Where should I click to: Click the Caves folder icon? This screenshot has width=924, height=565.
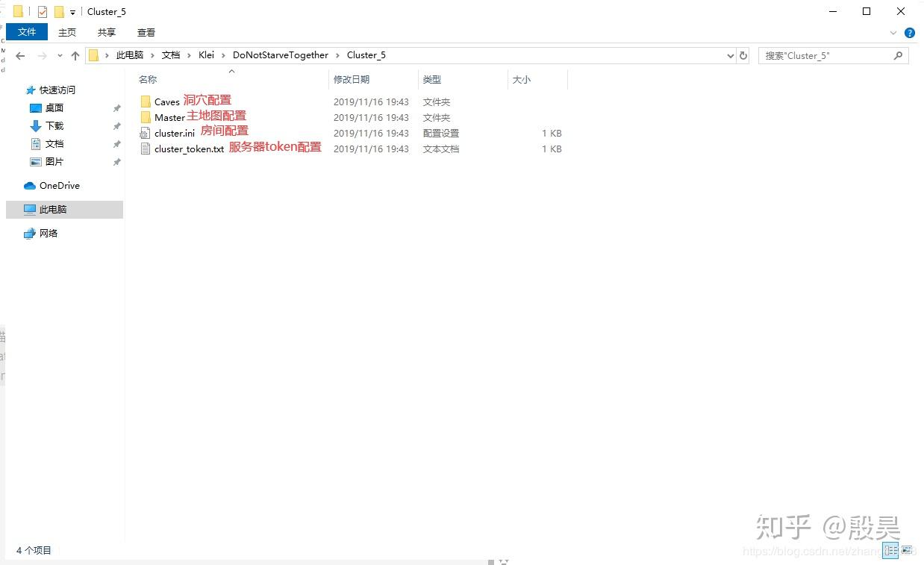coord(146,102)
